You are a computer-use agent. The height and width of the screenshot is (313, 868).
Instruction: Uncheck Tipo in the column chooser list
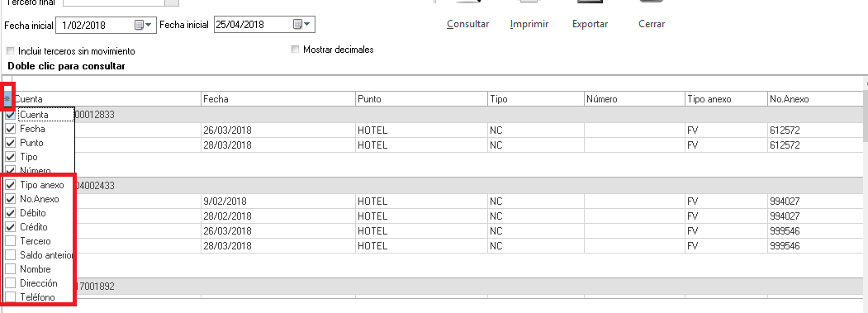click(x=10, y=157)
